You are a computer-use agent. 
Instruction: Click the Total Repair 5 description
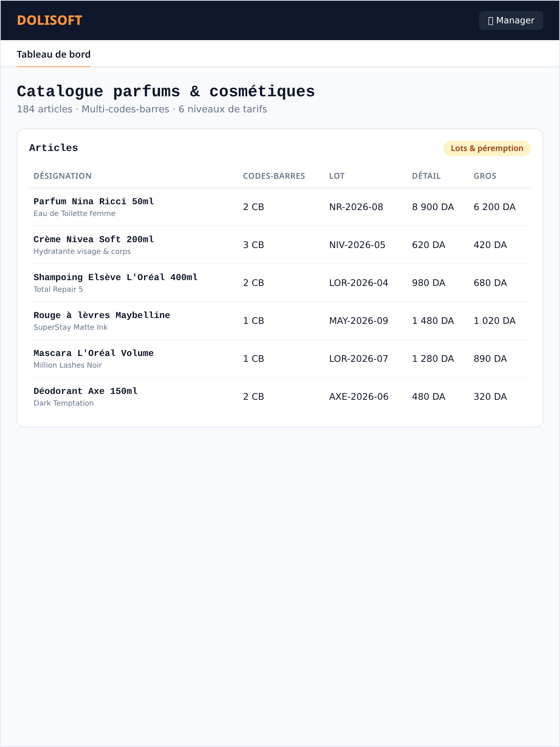click(58, 289)
